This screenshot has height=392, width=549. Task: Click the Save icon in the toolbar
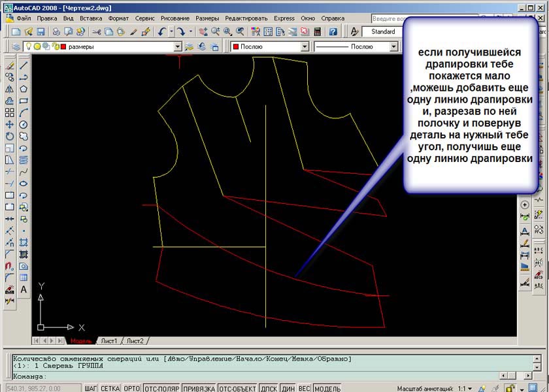(40, 31)
